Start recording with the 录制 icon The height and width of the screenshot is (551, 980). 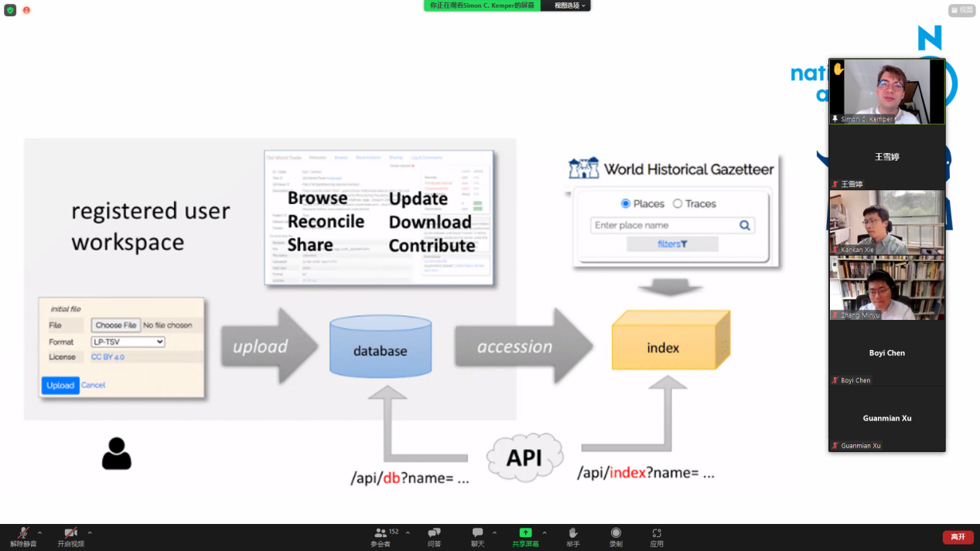tap(616, 533)
